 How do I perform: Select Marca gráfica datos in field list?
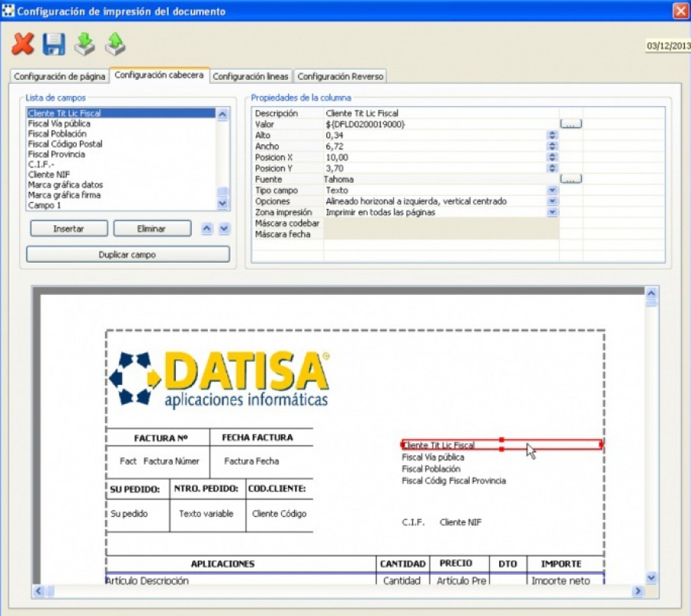coord(121,185)
